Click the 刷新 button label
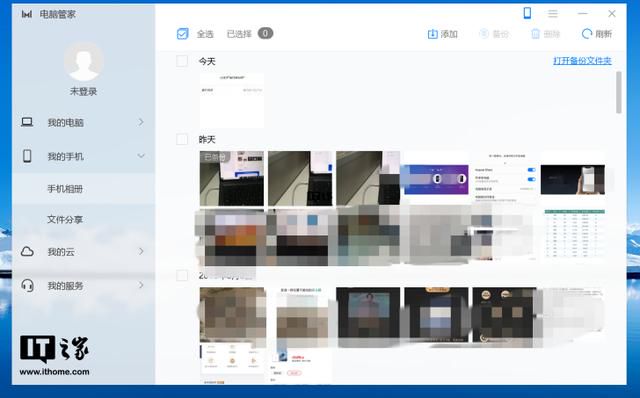The width and height of the screenshot is (640, 398). (x=603, y=34)
